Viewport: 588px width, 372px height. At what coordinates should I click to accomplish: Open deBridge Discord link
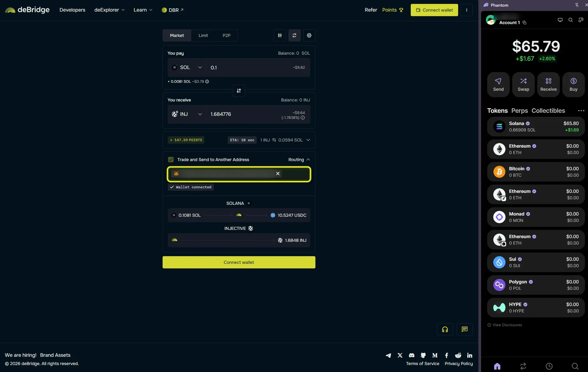pyautogui.click(x=412, y=355)
